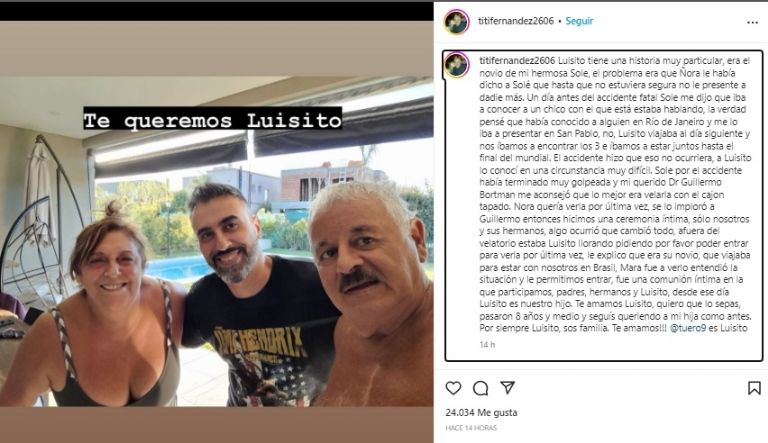Follow titifernandez2606 via the Seguir link
The image size is (768, 443).
579,21
